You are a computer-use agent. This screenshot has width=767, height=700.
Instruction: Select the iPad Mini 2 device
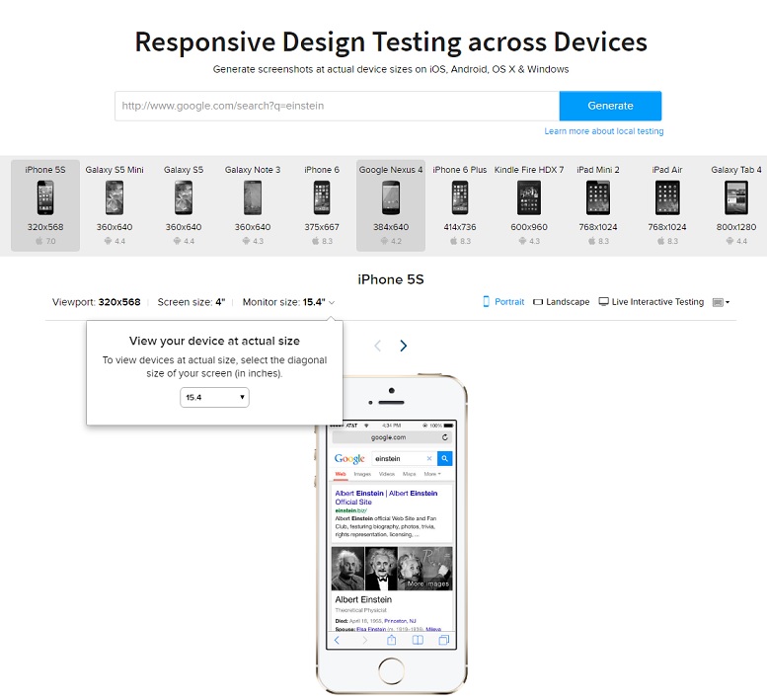coord(598,205)
